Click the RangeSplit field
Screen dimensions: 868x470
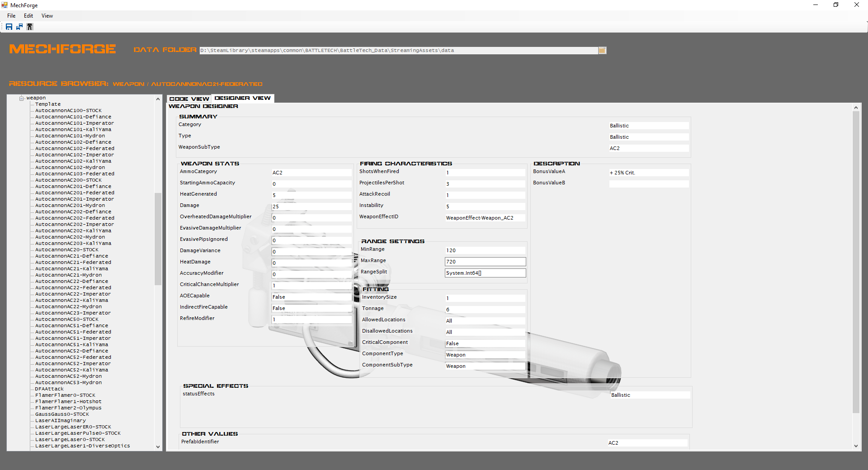[x=485, y=273]
